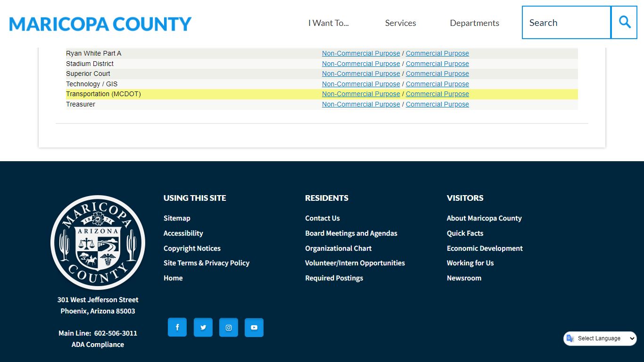Click the USING THIS SITE heading
Image resolution: width=644 pixels, height=362 pixels.
tap(195, 198)
